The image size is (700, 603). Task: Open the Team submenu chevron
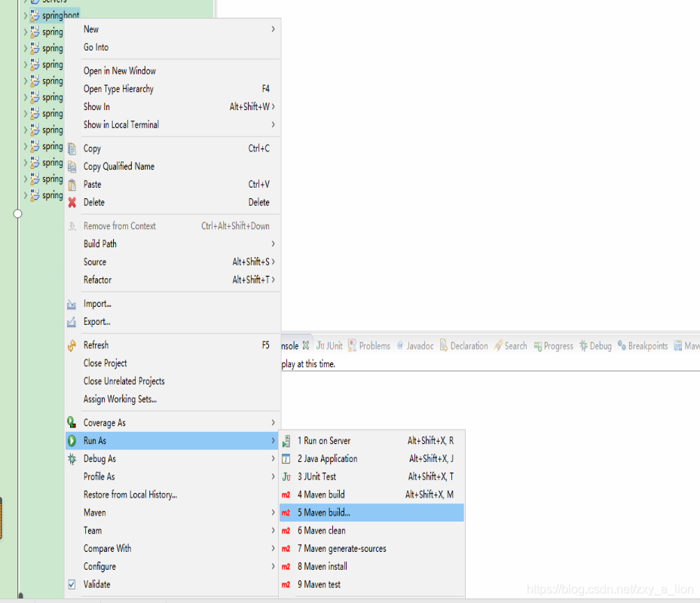[272, 530]
